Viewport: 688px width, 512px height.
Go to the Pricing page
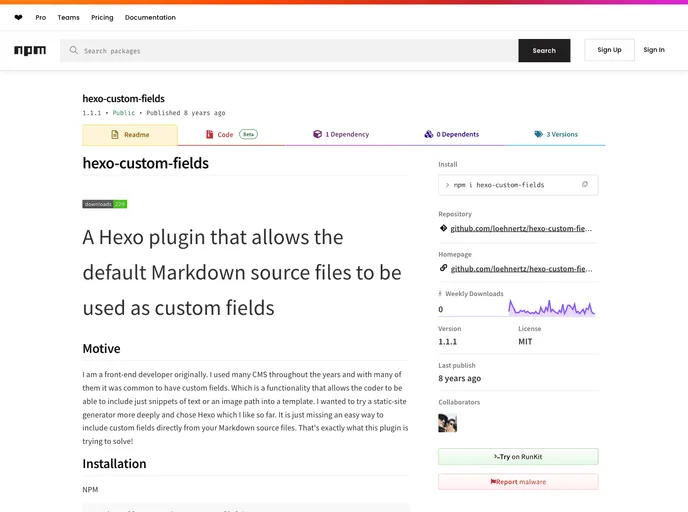102,18
